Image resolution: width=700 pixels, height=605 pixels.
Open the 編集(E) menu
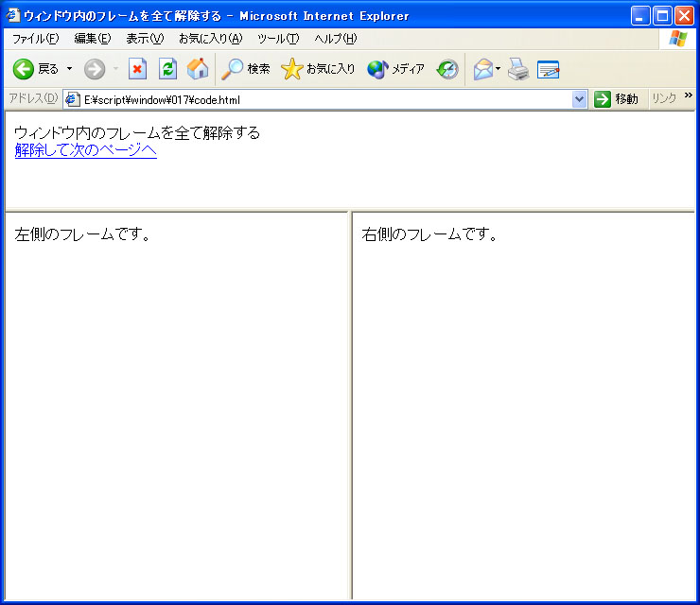click(x=93, y=39)
